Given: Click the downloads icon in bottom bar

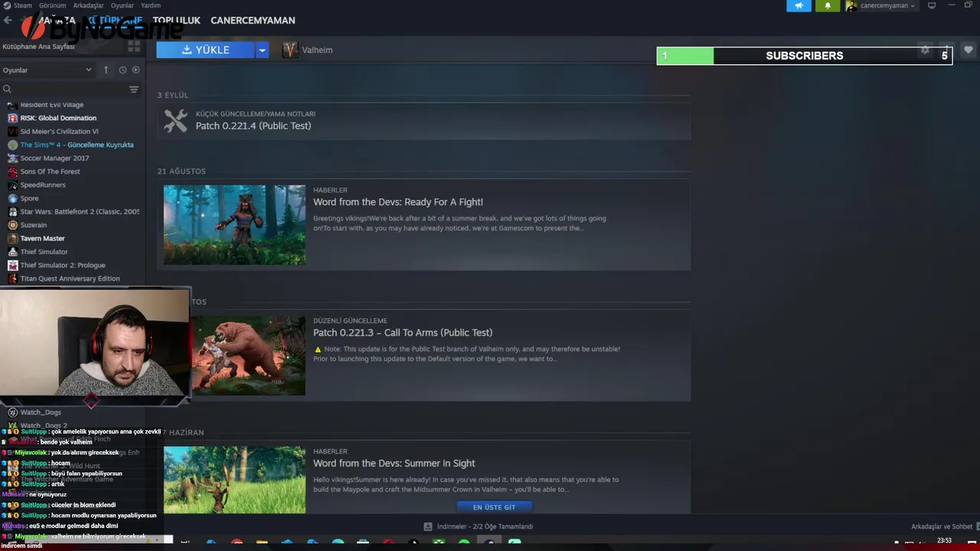Looking at the screenshot, I should coord(428,527).
